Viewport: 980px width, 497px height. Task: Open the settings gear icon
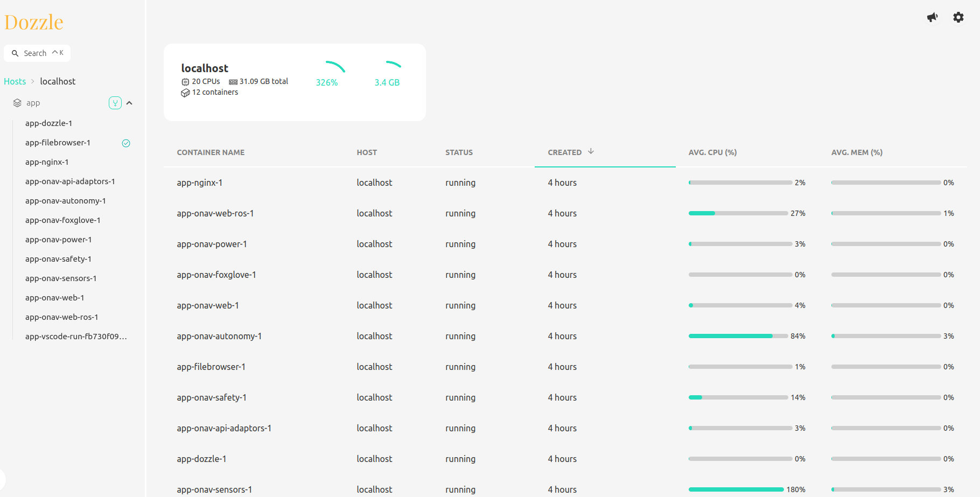[958, 17]
